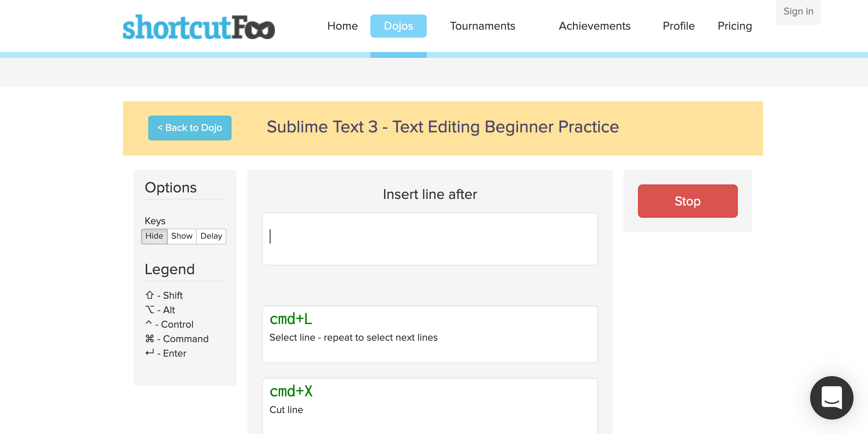Go to the Home page

click(x=342, y=26)
